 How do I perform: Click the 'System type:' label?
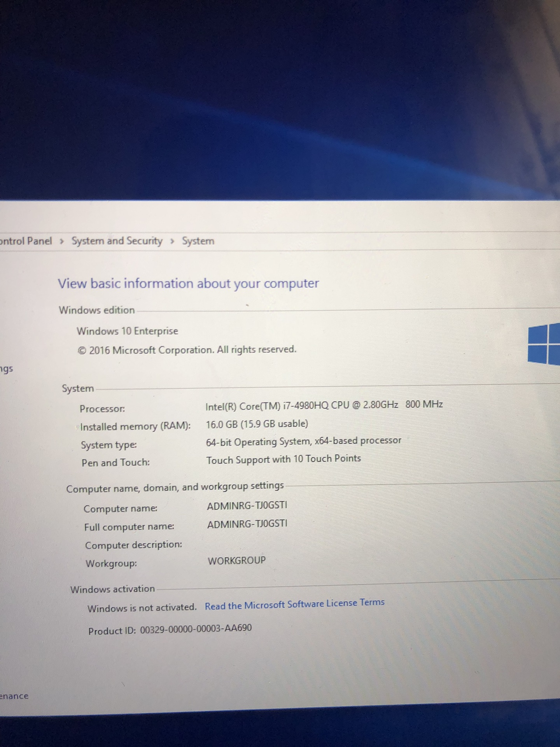point(109,445)
